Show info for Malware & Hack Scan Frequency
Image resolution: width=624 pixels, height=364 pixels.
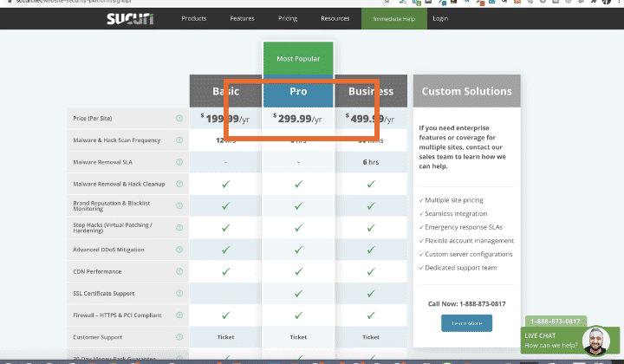(179, 140)
